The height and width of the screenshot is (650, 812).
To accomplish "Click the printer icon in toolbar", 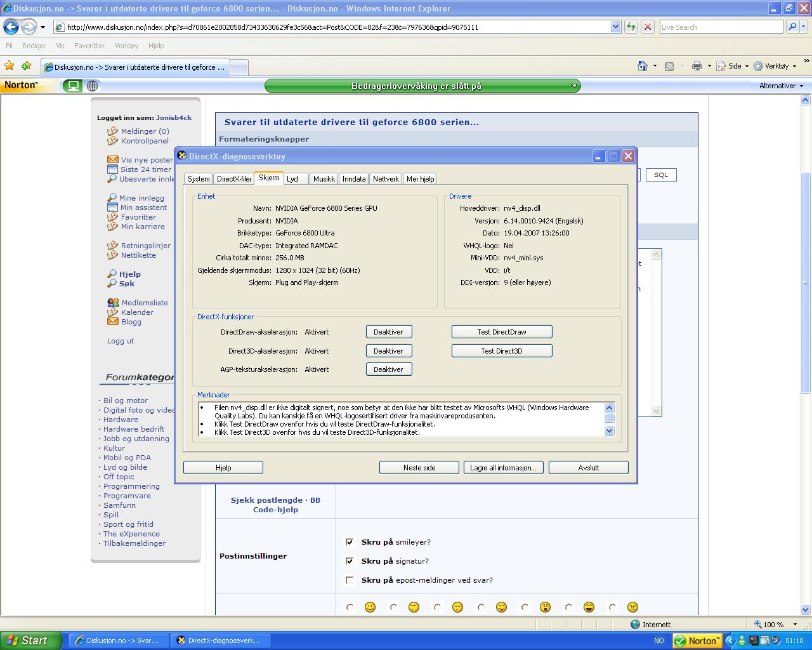I will tap(697, 66).
